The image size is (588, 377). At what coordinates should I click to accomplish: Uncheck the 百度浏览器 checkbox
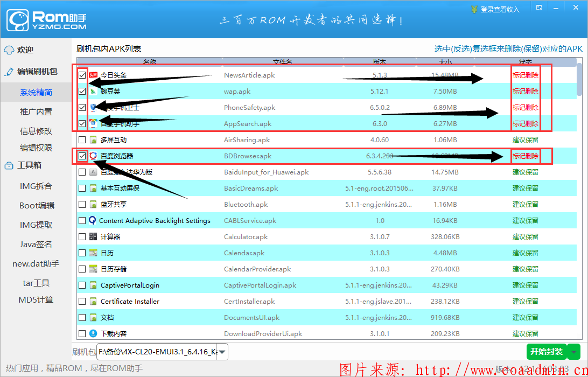point(82,156)
